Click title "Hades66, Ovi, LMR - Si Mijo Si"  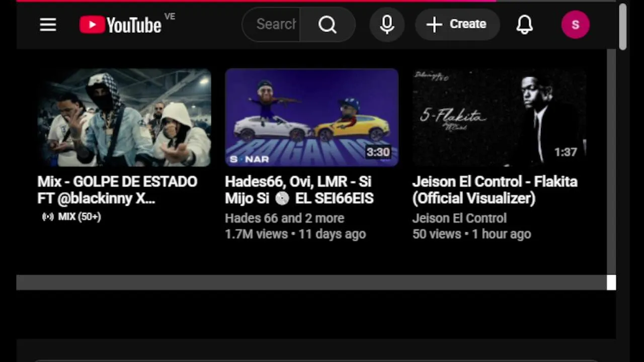(x=299, y=190)
